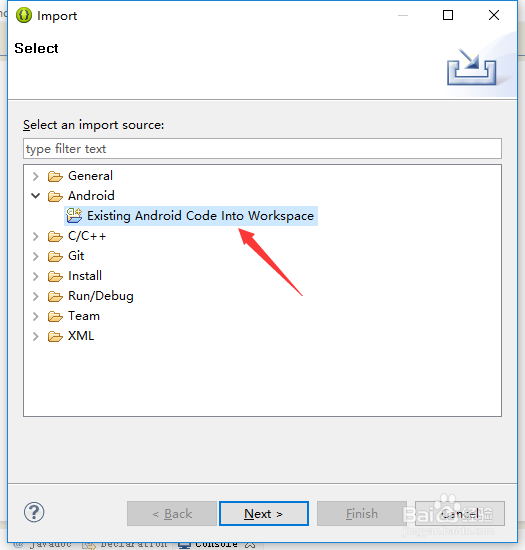This screenshot has width=525, height=550.
Task: Expand the Team category arrow
Action: [x=35, y=316]
